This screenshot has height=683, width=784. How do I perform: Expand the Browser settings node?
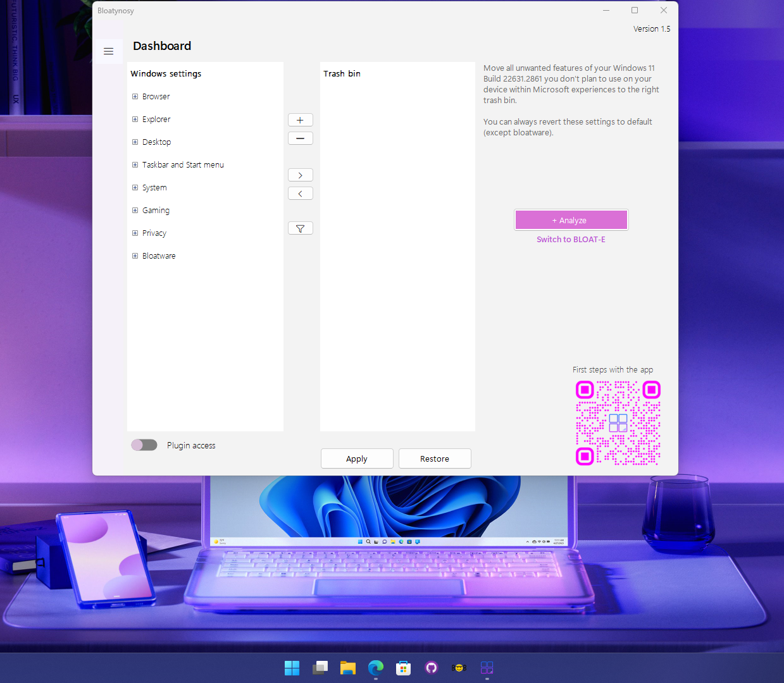(x=135, y=97)
